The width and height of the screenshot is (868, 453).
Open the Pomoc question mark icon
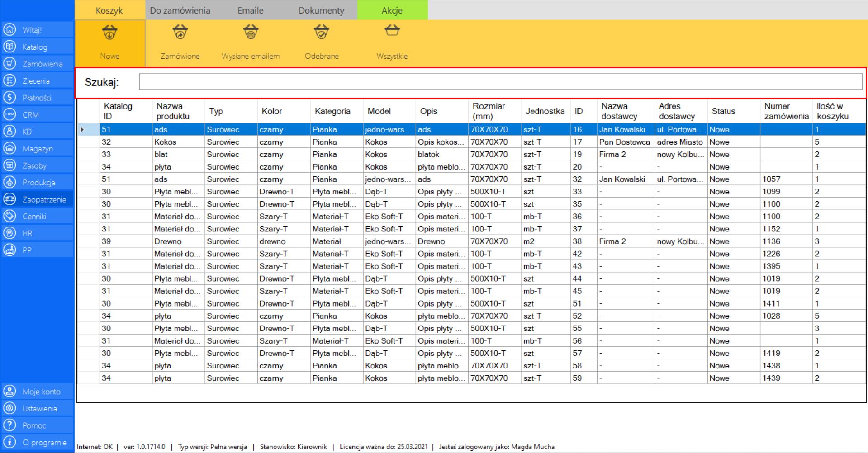click(9, 425)
